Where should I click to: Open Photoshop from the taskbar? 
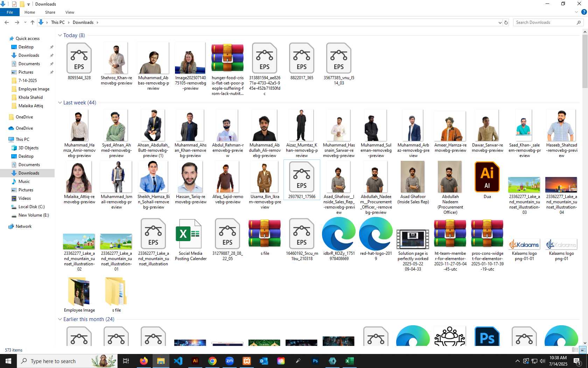(315, 361)
